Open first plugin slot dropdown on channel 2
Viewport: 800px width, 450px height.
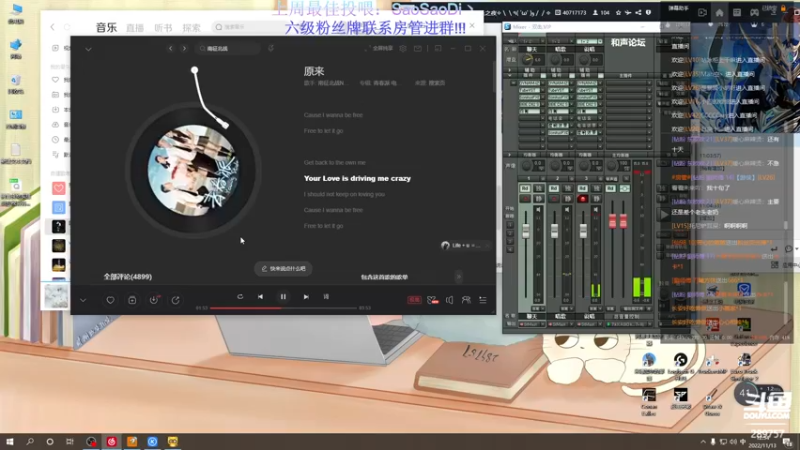[x=571, y=83]
